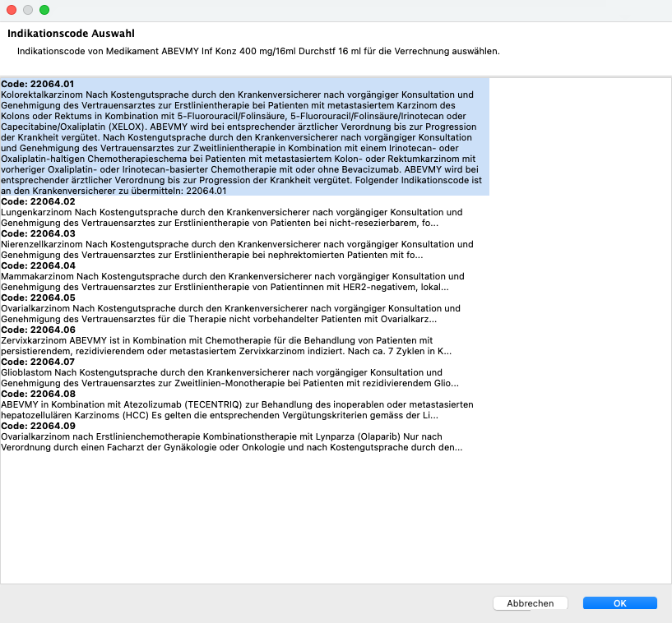
Task: Choose Code: 22064.05 Ovarialkarzinom entry
Action: (245, 308)
